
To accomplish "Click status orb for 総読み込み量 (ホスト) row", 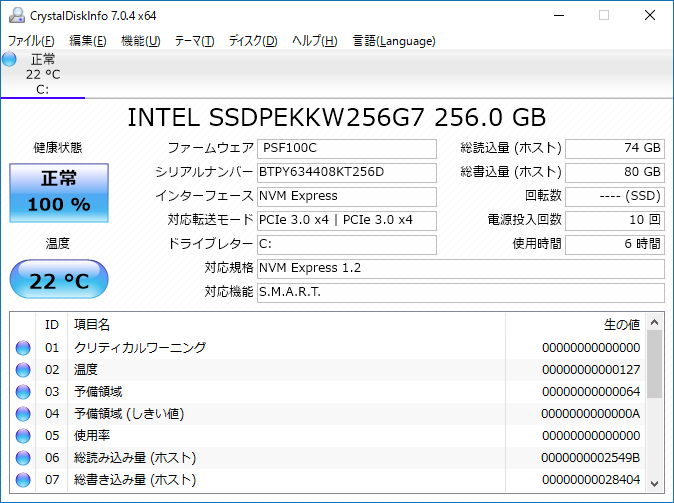I will (x=23, y=458).
